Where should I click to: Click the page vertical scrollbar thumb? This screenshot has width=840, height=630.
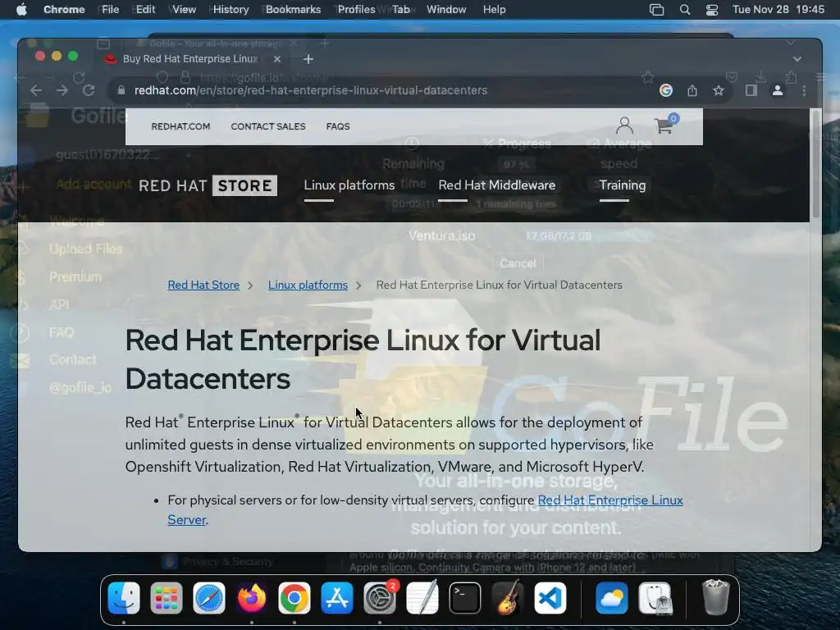pos(815,164)
